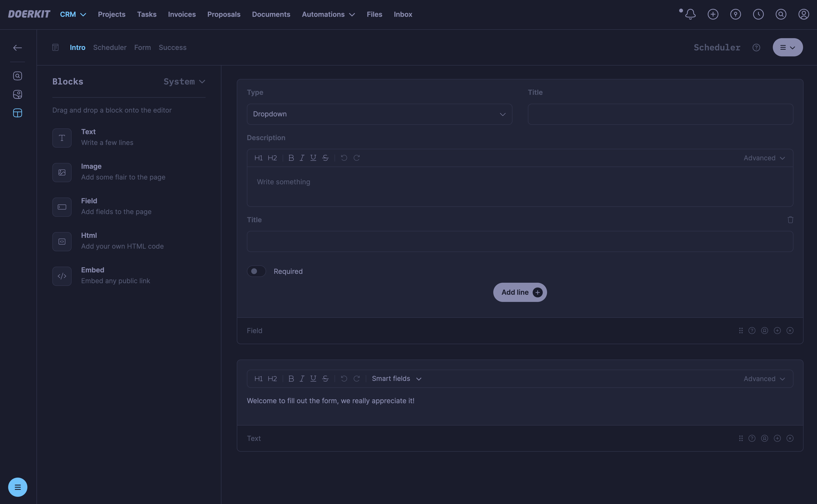817x504 pixels.
Task: Click the undo icon in the Description editor
Action: (344, 158)
